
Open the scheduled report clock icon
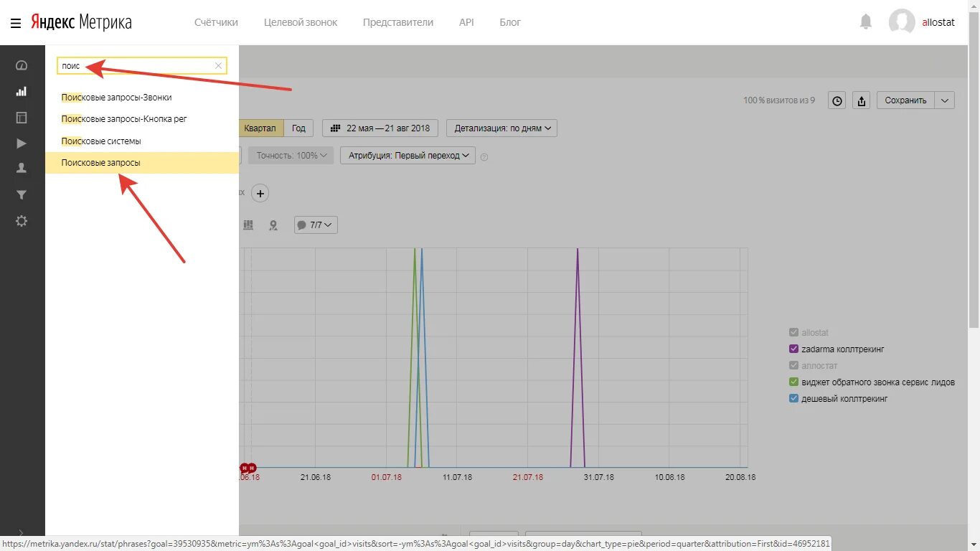click(x=837, y=100)
